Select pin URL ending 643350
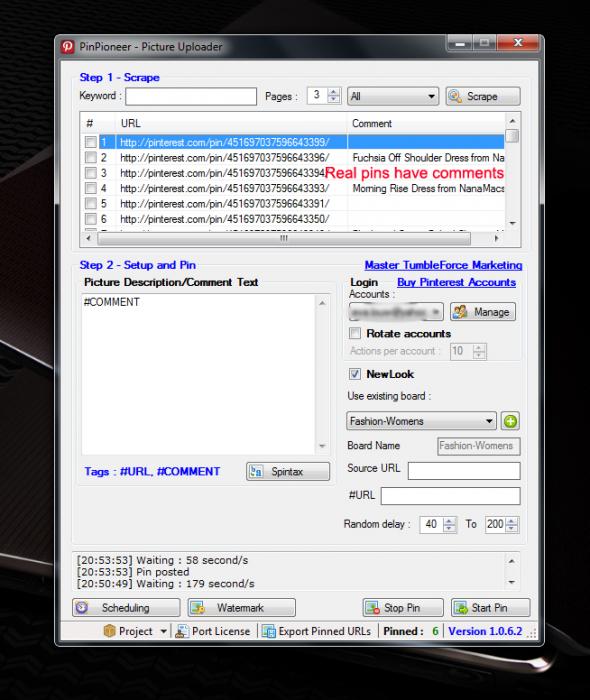 [224, 219]
